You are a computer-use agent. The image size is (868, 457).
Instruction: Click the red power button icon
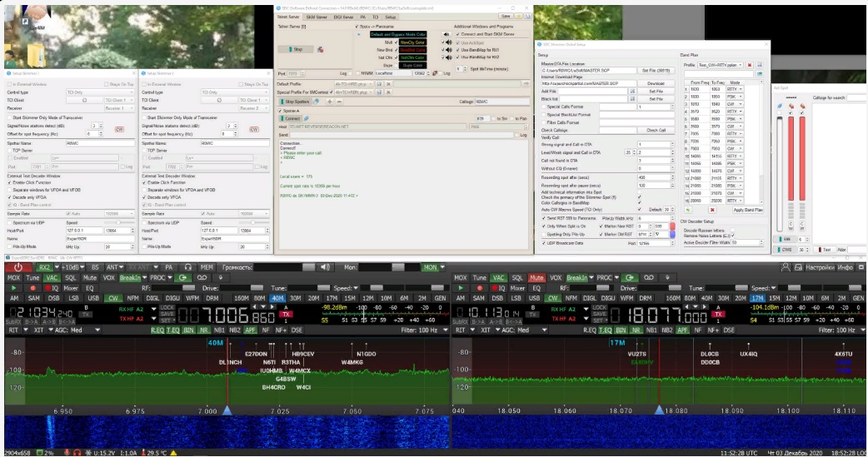(x=18, y=267)
